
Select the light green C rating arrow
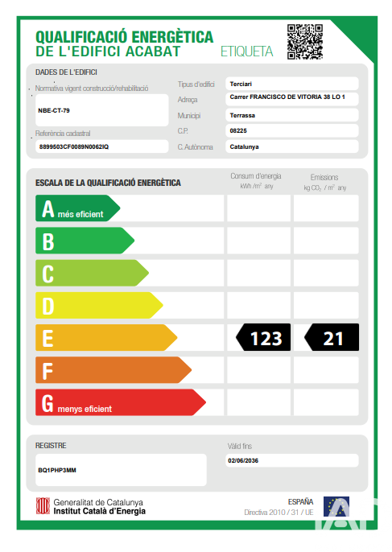[92, 273]
